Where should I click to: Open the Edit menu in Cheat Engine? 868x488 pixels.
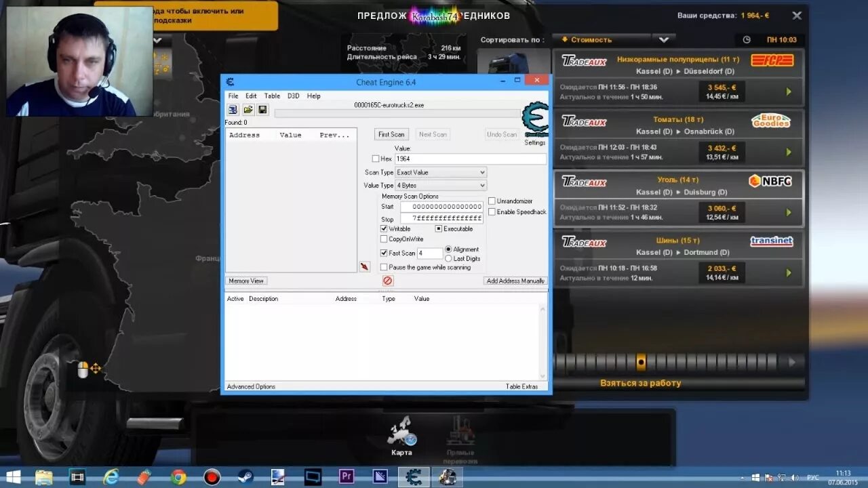pos(251,96)
